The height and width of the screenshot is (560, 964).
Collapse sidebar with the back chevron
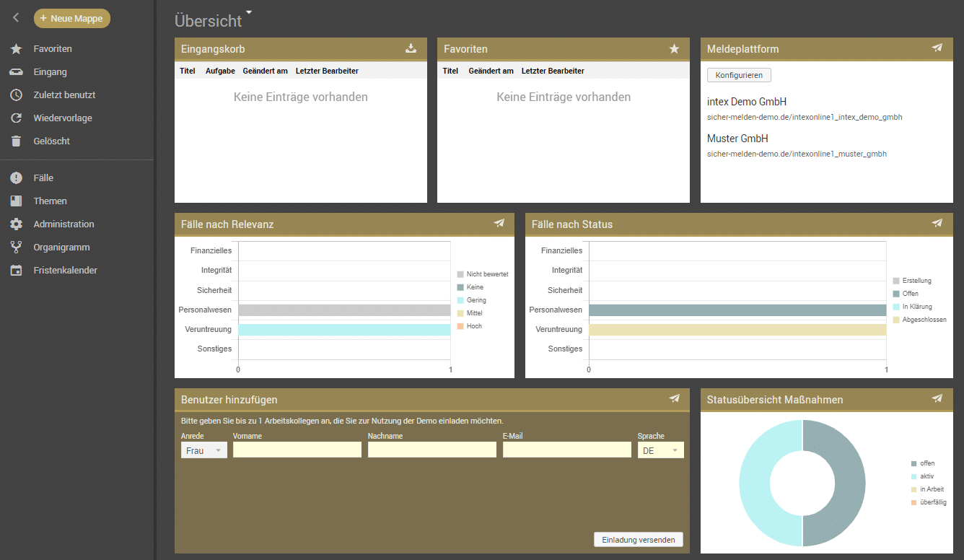pos(16,18)
